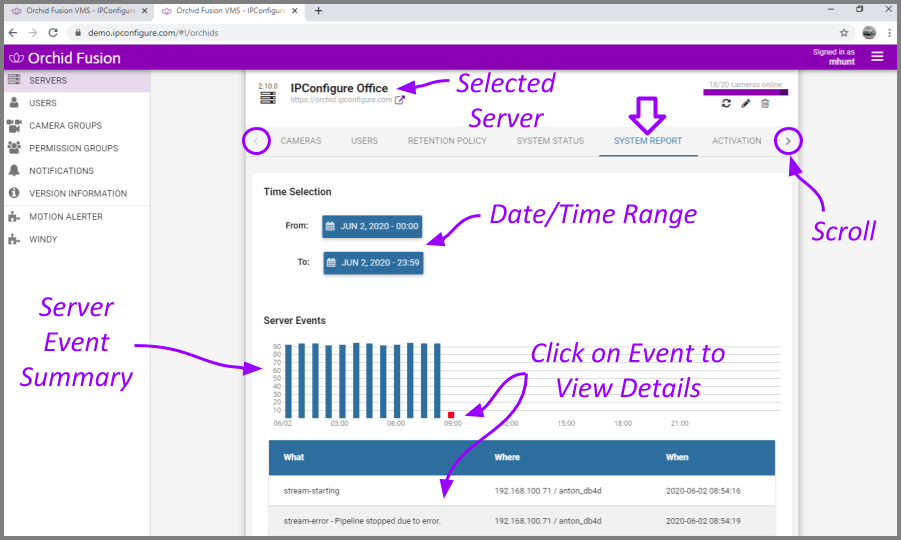The image size is (901, 540).
Task: Click the last blue bar before 09:00
Action: 437,381
